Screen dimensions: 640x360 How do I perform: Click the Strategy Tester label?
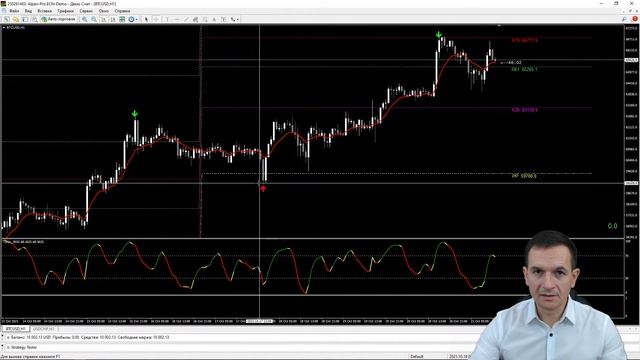[24, 347]
